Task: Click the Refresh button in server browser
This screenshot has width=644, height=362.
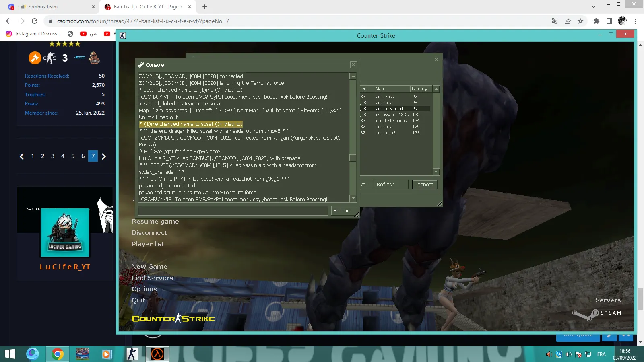Action: point(391,185)
